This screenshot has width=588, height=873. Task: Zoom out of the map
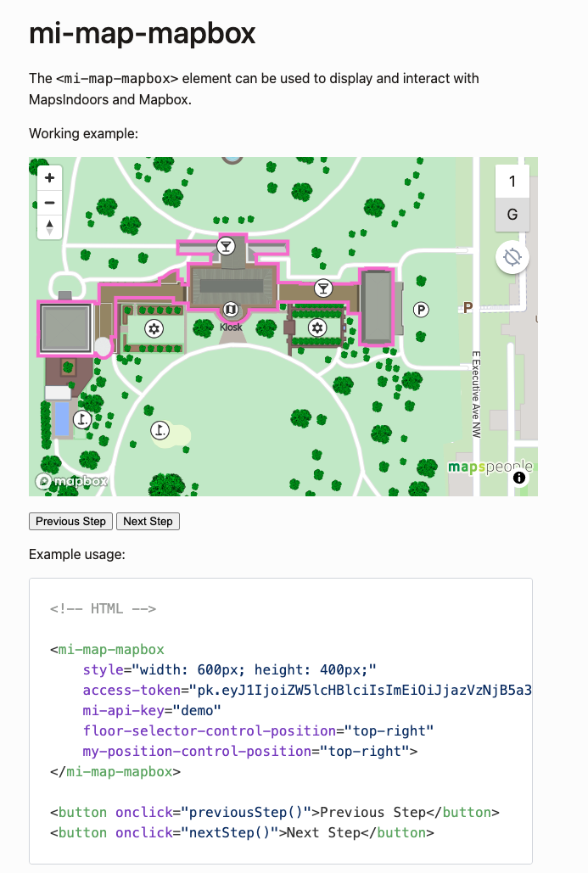tap(49, 203)
